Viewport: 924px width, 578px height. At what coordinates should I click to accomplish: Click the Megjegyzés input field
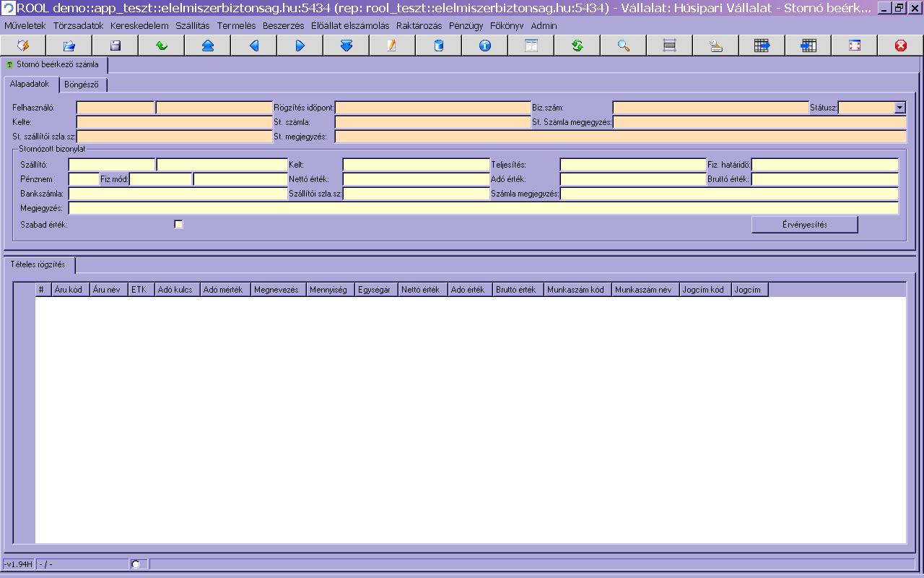pyautogui.click(x=483, y=208)
